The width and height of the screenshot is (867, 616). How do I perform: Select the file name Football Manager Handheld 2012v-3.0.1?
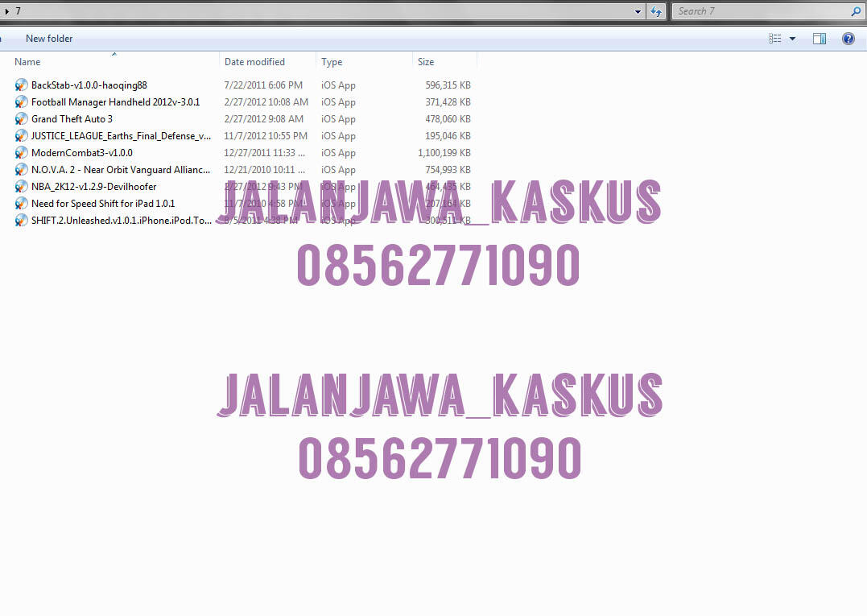pos(116,102)
